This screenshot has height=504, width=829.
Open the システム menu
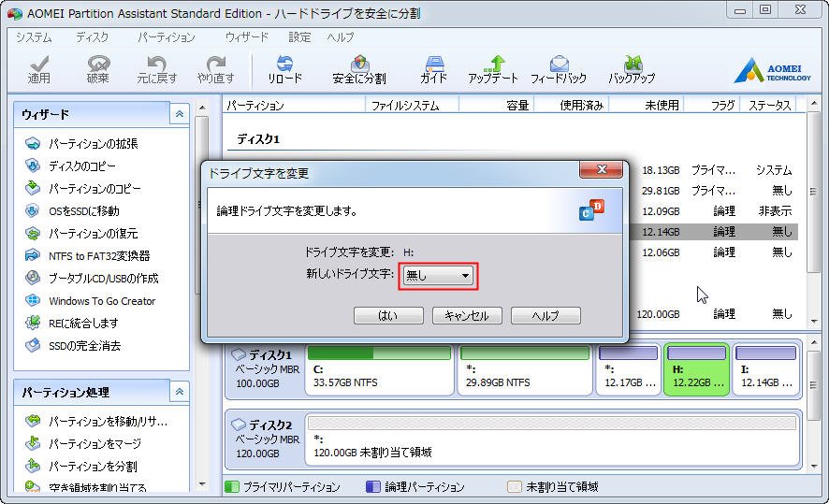(34, 37)
